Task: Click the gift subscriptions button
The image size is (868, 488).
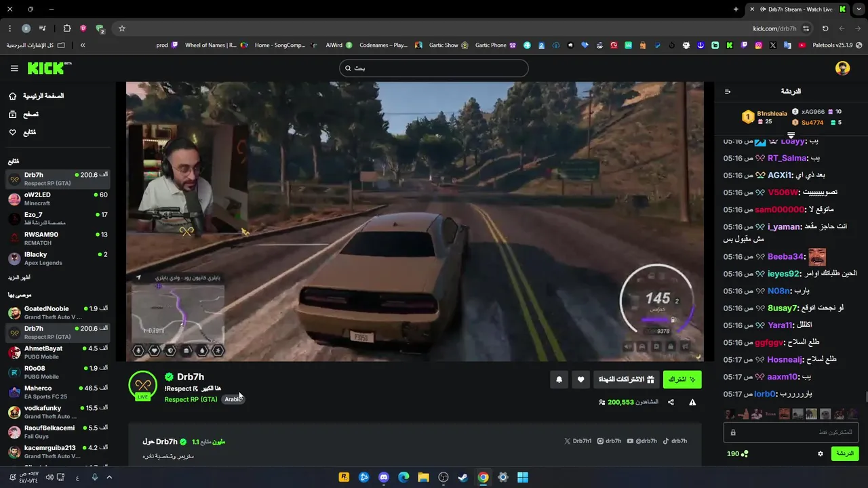Action: (x=626, y=380)
